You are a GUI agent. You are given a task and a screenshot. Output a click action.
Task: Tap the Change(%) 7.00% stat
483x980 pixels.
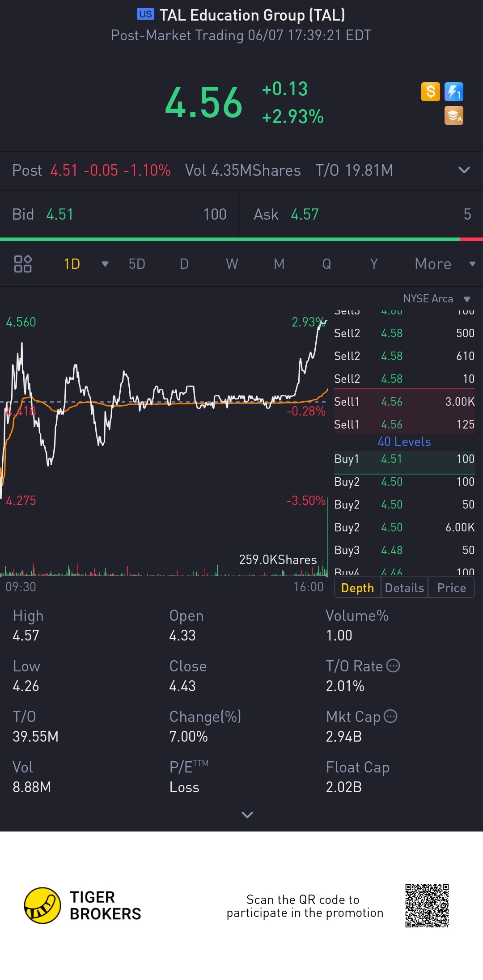[x=205, y=726]
